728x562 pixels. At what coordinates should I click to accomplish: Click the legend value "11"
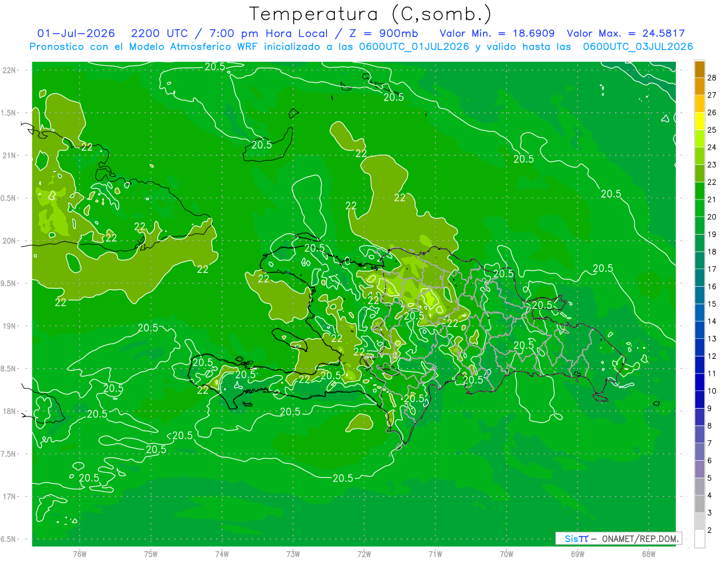(712, 373)
